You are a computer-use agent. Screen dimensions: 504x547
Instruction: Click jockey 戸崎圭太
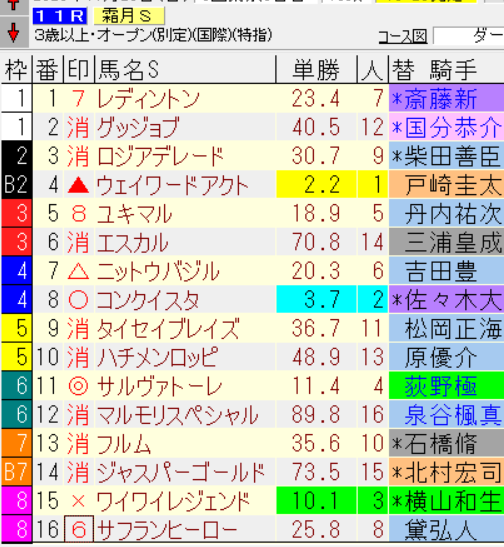point(453,185)
